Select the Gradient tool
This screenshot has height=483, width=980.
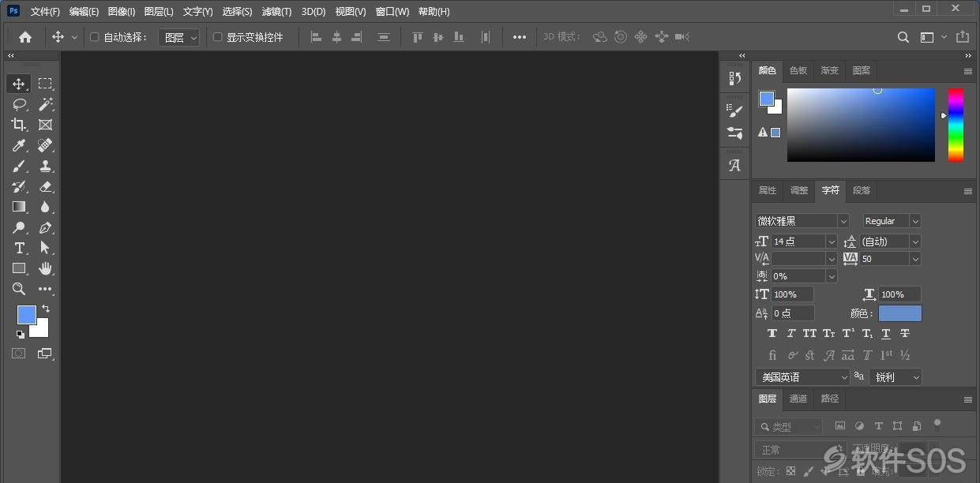[x=19, y=207]
